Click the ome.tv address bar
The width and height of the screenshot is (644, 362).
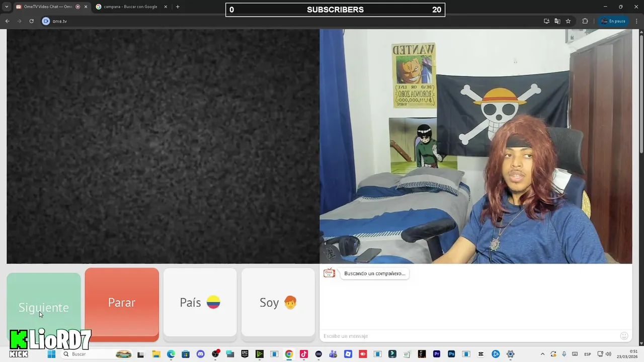pyautogui.click(x=292, y=21)
